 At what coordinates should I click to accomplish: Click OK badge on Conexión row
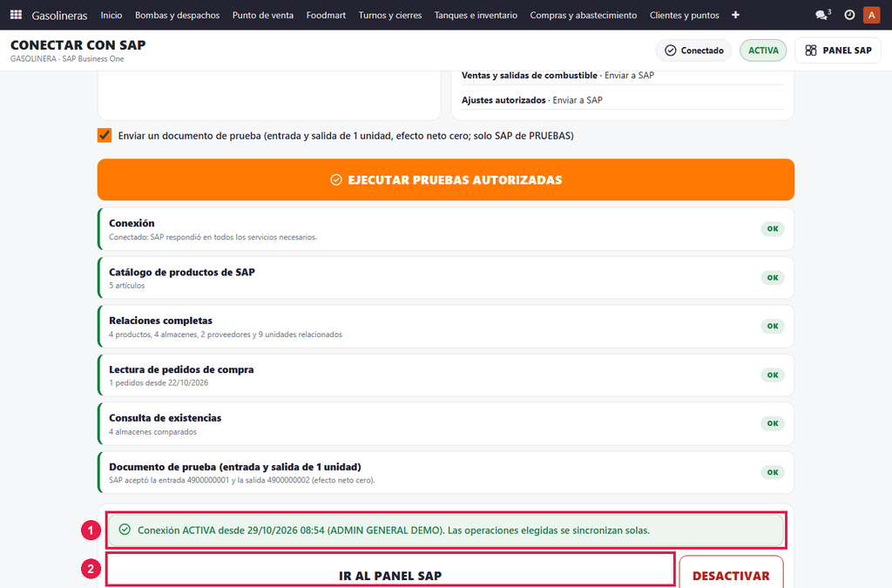pos(773,228)
